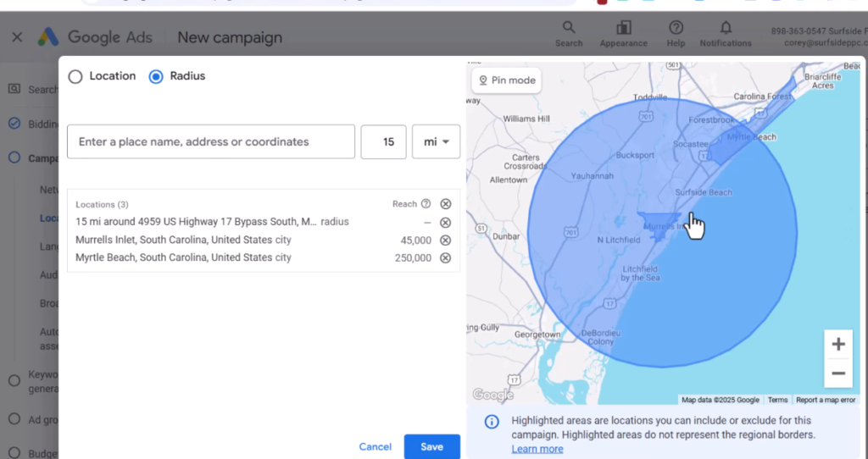Click Yauhannah label on the map
The image size is (868, 459).
click(592, 176)
